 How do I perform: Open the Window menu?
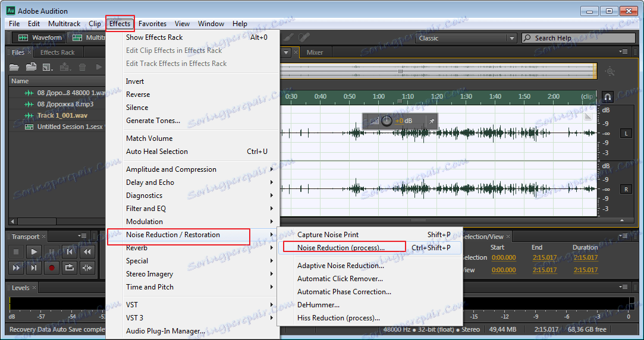[211, 24]
